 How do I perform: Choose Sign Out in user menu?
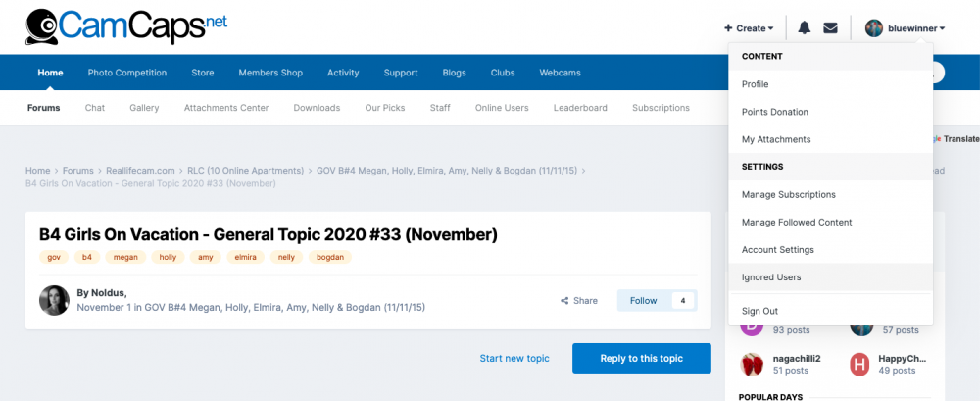point(759,311)
